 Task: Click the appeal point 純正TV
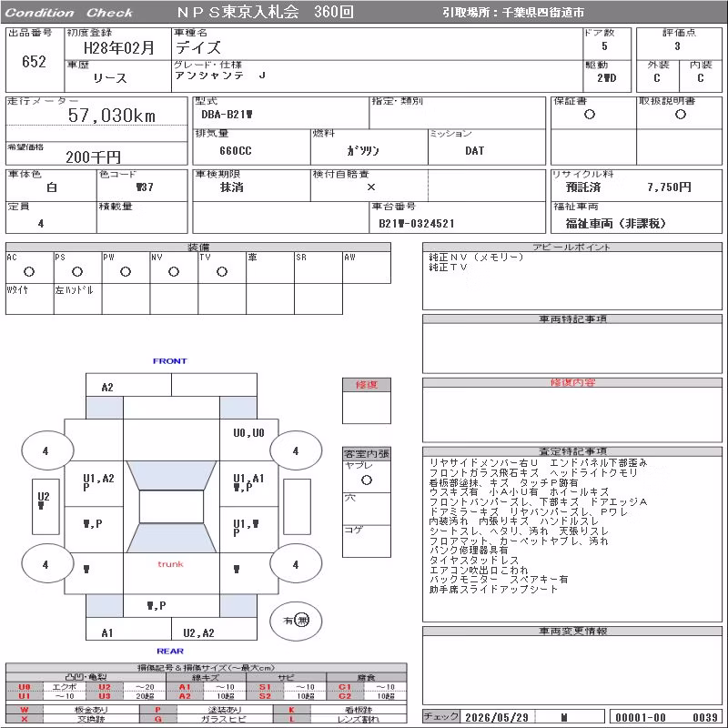(x=448, y=267)
